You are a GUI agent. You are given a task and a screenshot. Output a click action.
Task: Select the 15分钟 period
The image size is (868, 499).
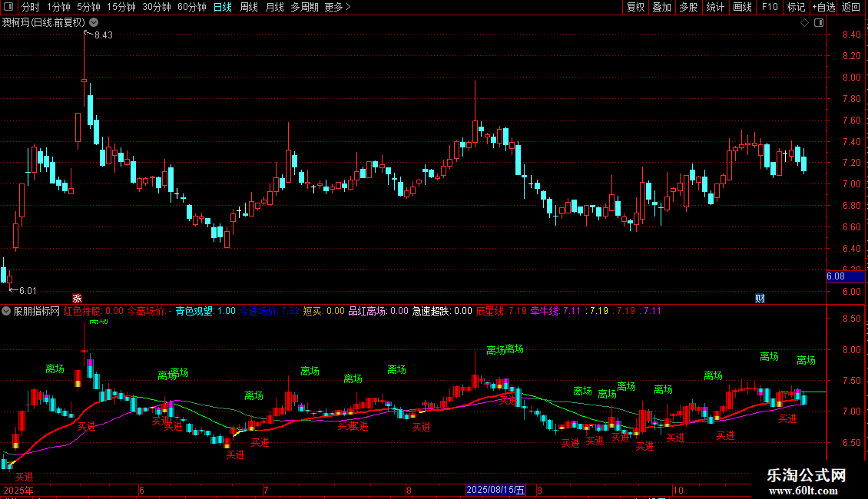(x=121, y=7)
